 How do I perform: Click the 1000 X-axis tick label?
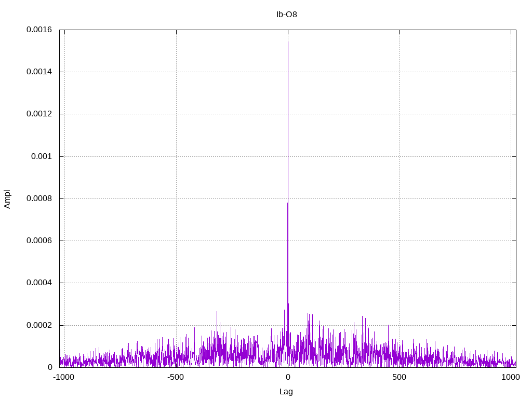(511, 377)
